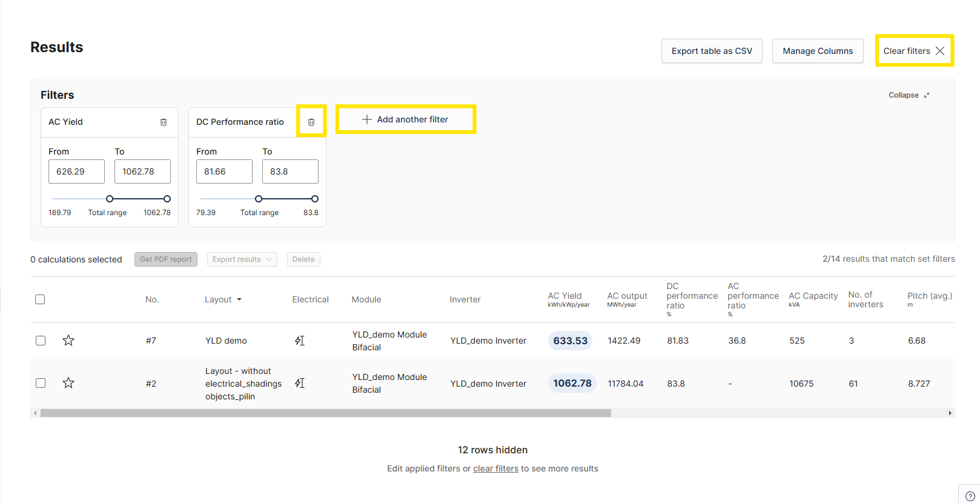Click the No. of inverters column header

point(866,299)
